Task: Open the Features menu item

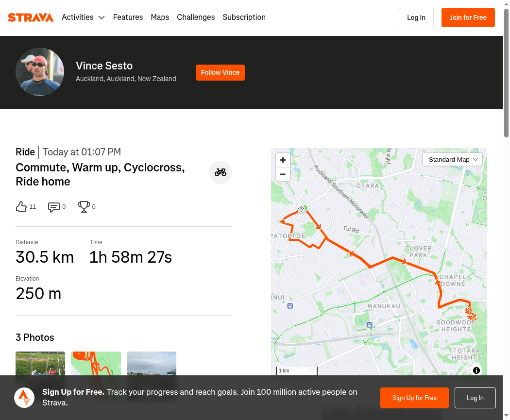Action: point(128,17)
